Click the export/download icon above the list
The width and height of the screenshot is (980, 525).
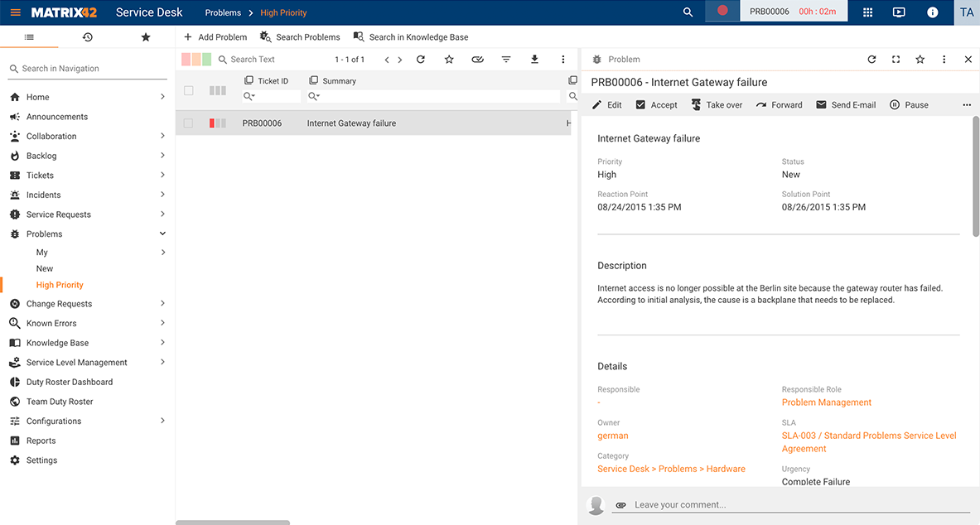[534, 59]
